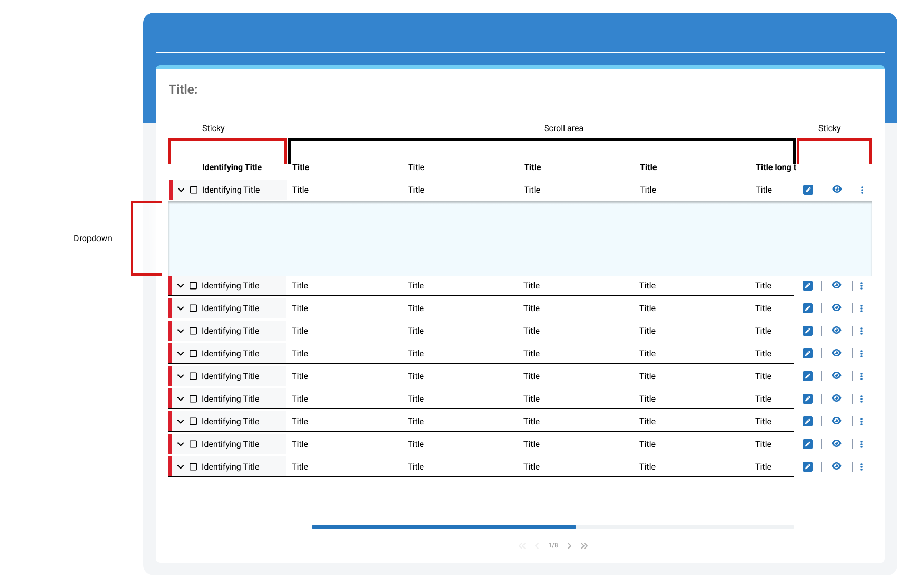Screen dimensions: 910x588
Task: Toggle the eye icon in the seventh table row
Action: pos(836,398)
